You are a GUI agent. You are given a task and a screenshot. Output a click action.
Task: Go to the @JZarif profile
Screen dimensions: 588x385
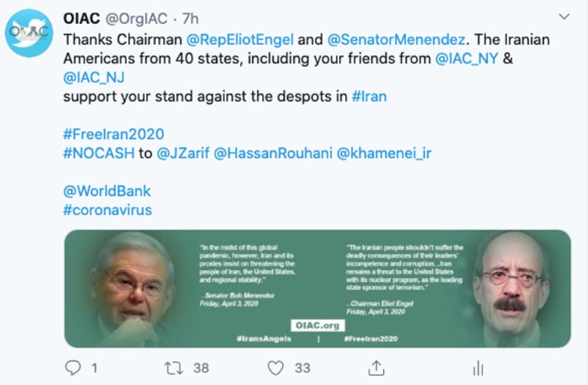coord(183,153)
